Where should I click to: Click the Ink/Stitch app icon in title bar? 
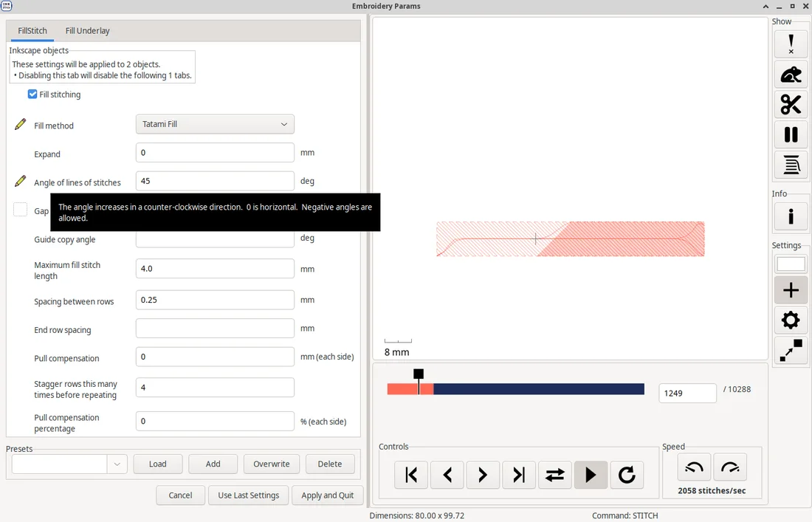[x=7, y=6]
